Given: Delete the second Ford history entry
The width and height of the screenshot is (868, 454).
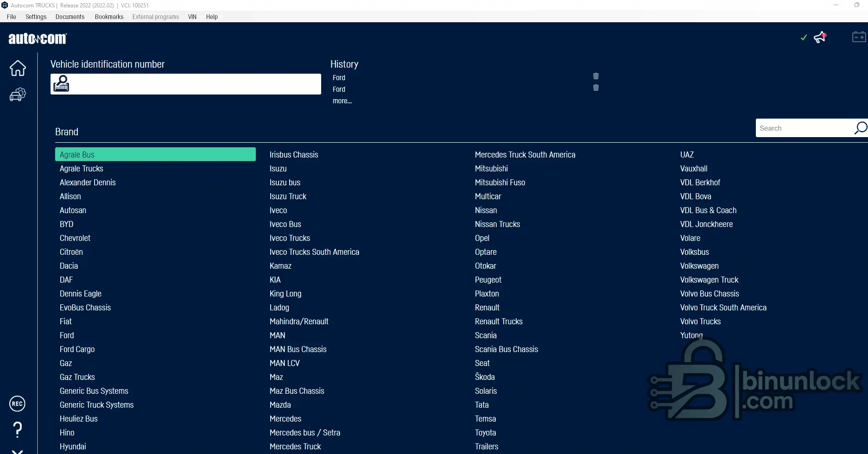Looking at the screenshot, I should 596,88.
